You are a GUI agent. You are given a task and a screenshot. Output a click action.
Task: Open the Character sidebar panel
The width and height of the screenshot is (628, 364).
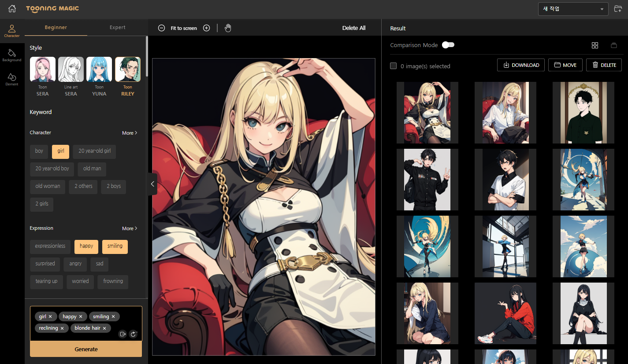12,31
